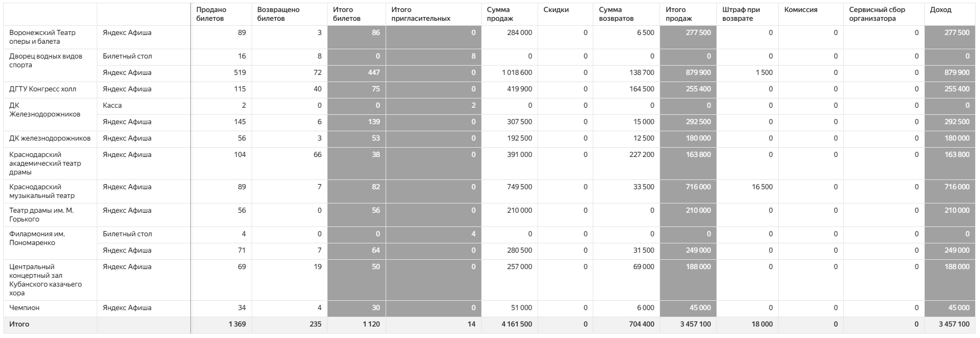Select the "Комиссия" column header

[x=801, y=10]
